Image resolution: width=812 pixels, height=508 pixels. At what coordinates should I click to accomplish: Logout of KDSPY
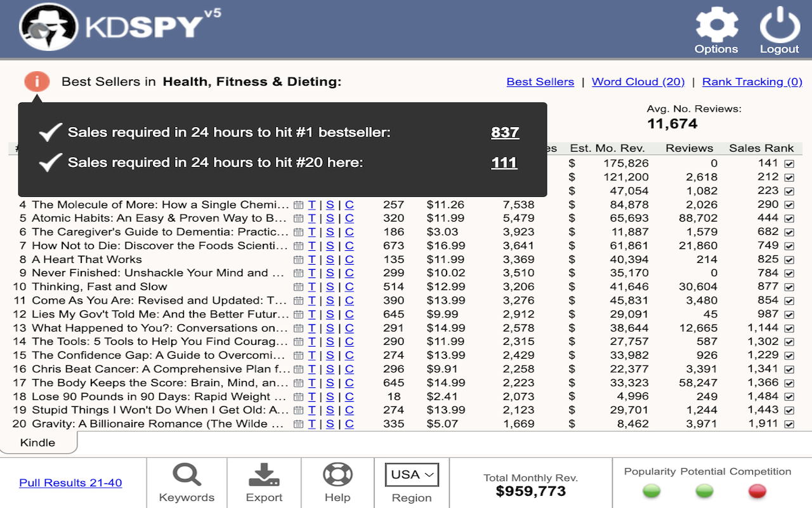point(779,30)
